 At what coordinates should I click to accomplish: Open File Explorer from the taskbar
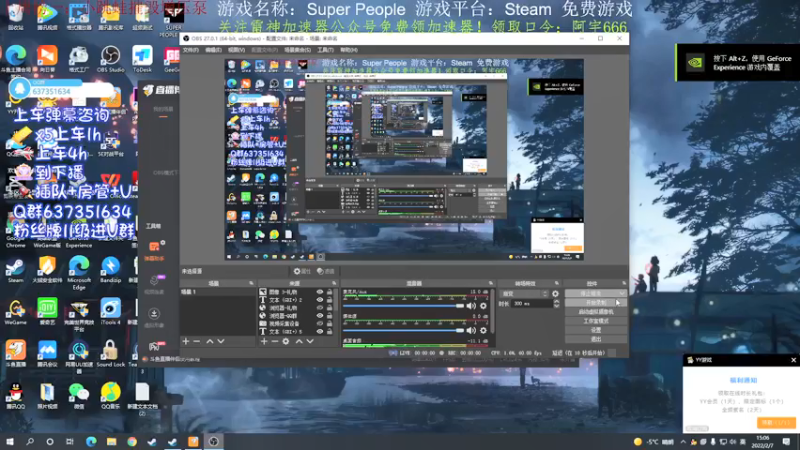(x=111, y=441)
